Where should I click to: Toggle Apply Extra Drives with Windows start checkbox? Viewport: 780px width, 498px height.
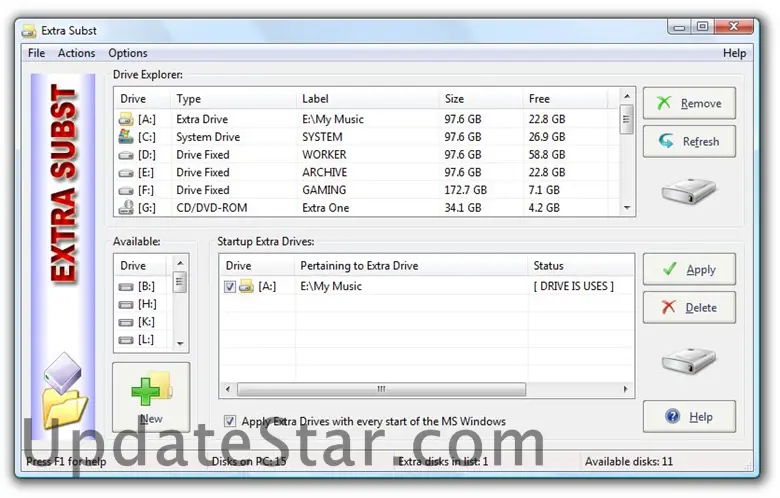tap(229, 421)
